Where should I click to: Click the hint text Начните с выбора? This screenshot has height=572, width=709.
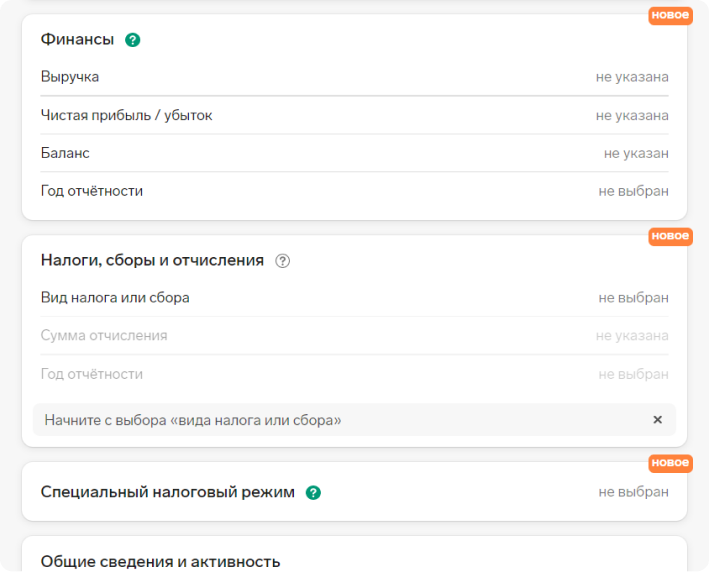click(193, 420)
